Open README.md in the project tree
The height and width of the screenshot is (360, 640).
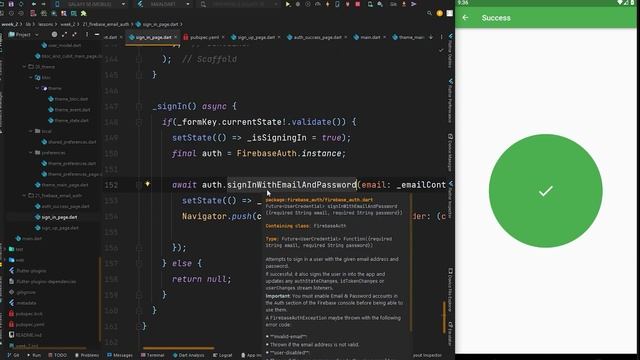pos(24,335)
